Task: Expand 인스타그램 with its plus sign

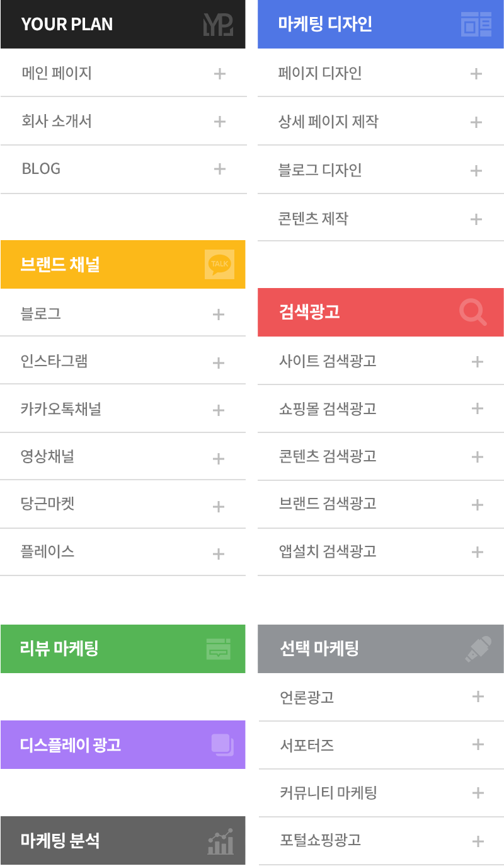Action: coord(219,362)
